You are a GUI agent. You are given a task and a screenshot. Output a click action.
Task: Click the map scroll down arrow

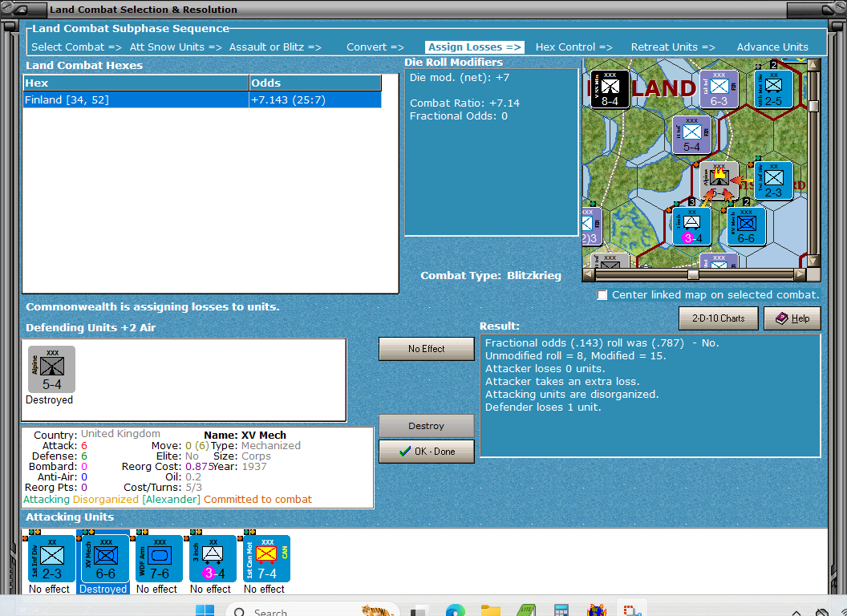813,261
